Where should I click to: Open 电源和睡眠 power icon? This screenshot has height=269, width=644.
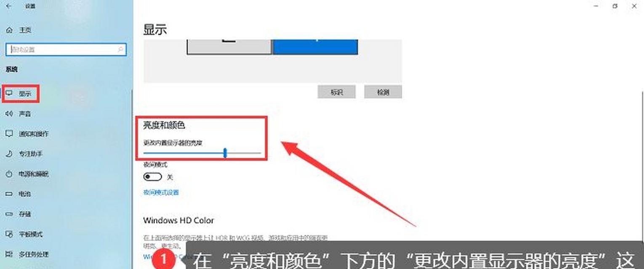tap(10, 174)
